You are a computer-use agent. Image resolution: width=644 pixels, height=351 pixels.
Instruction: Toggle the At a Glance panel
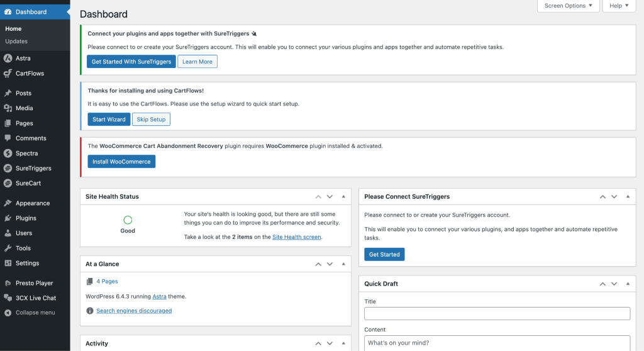343,264
